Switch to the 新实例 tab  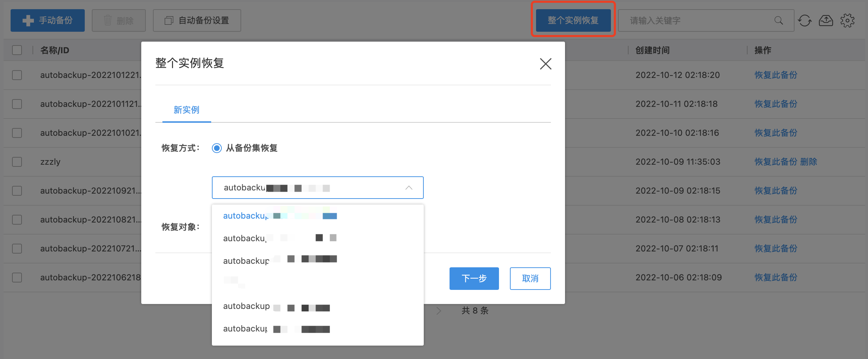click(x=186, y=110)
